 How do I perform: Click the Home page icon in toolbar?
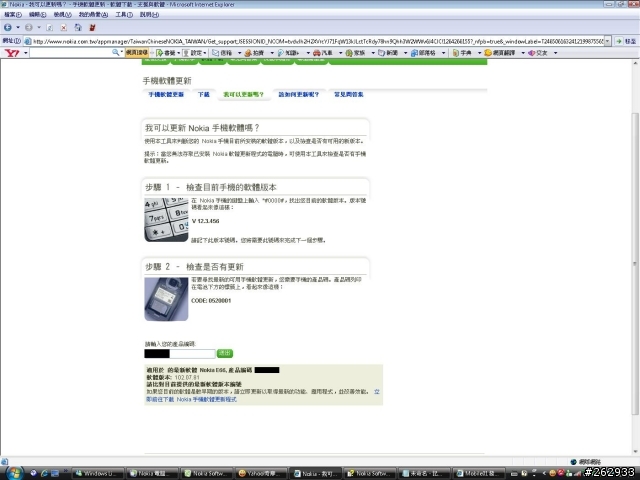(78, 28)
